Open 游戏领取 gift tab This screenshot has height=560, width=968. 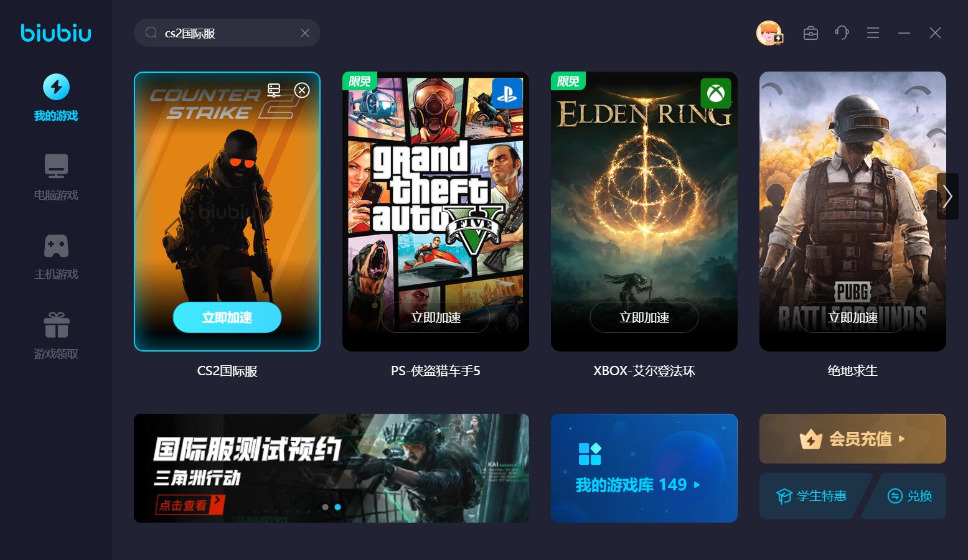click(x=56, y=336)
